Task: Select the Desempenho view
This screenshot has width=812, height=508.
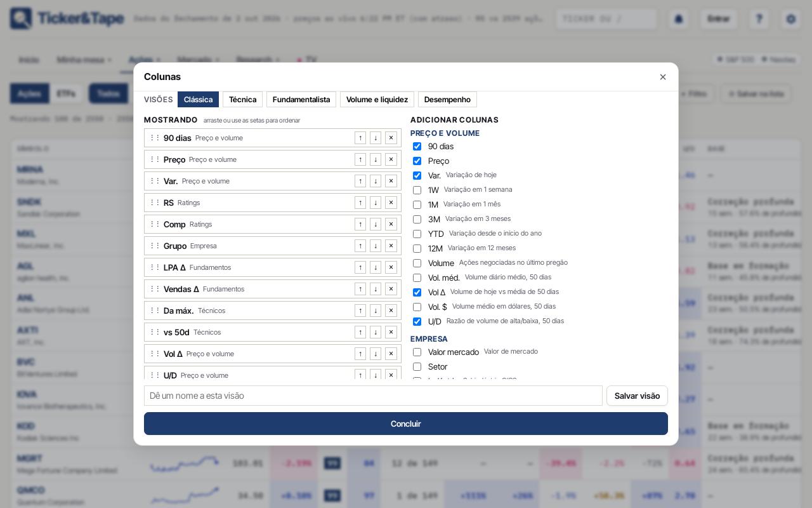Action: click(x=447, y=100)
